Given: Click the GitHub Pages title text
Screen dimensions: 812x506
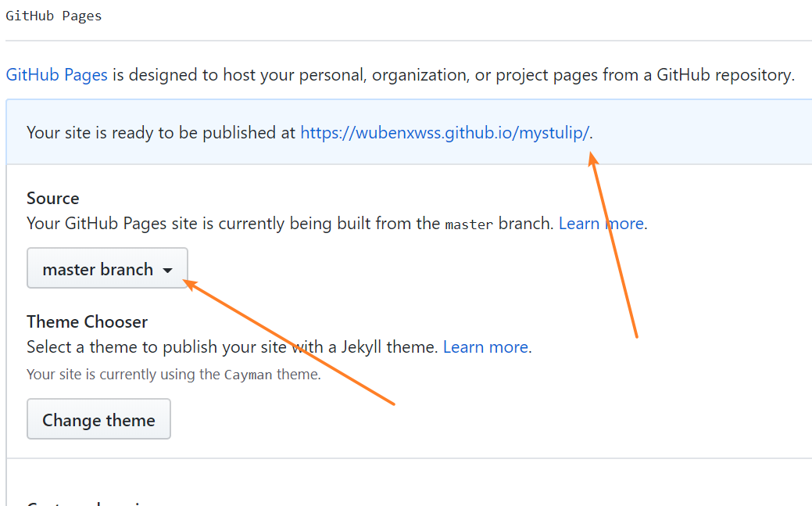Looking at the screenshot, I should click(x=54, y=16).
